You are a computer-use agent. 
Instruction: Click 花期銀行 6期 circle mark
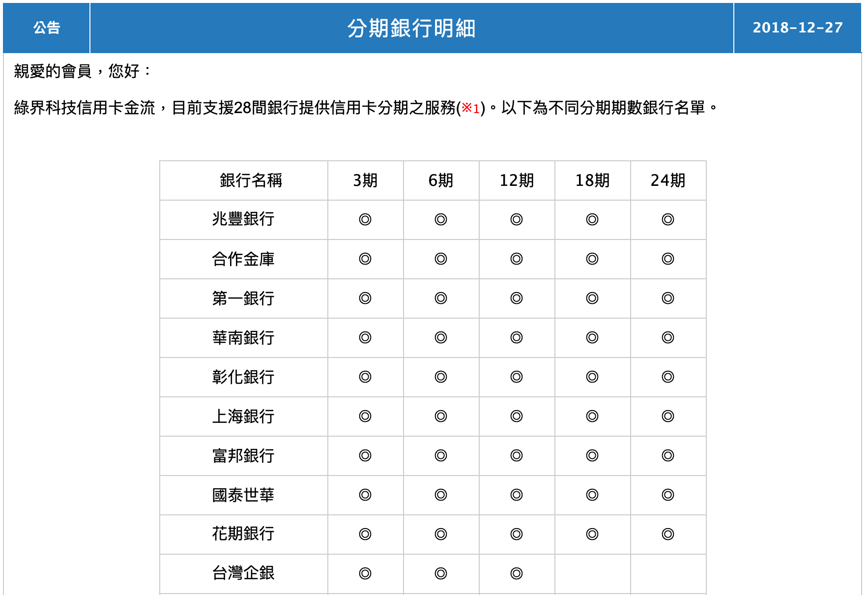[x=440, y=534]
